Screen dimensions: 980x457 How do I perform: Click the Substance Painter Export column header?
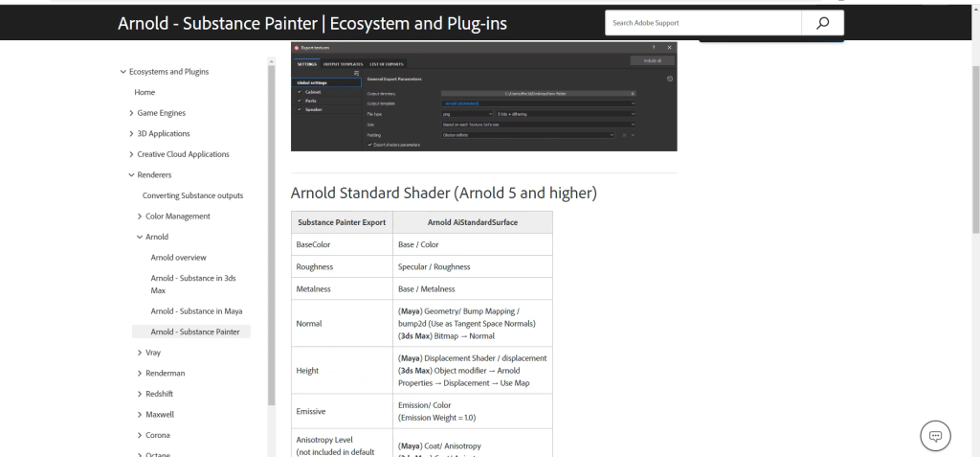click(342, 222)
